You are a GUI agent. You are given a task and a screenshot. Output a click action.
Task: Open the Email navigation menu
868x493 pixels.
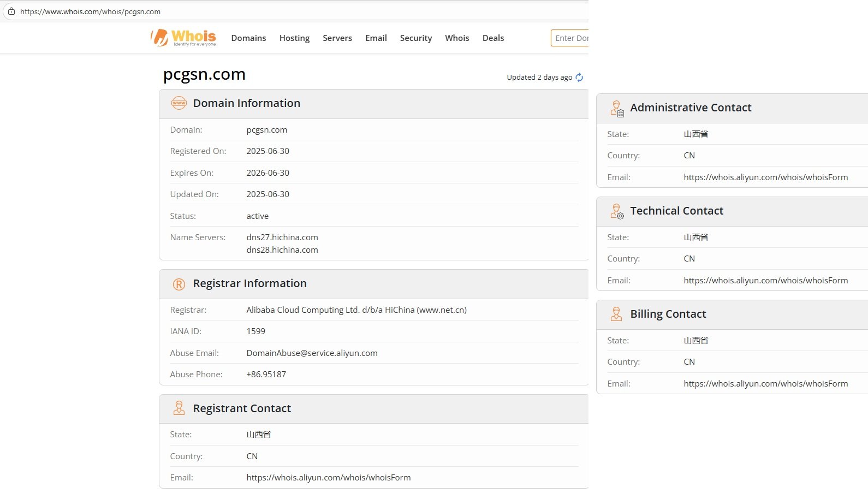pos(376,38)
